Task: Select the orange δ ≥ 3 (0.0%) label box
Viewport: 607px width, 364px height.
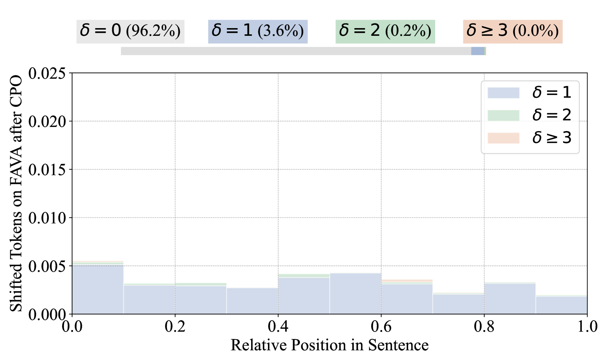Action: [512, 31]
